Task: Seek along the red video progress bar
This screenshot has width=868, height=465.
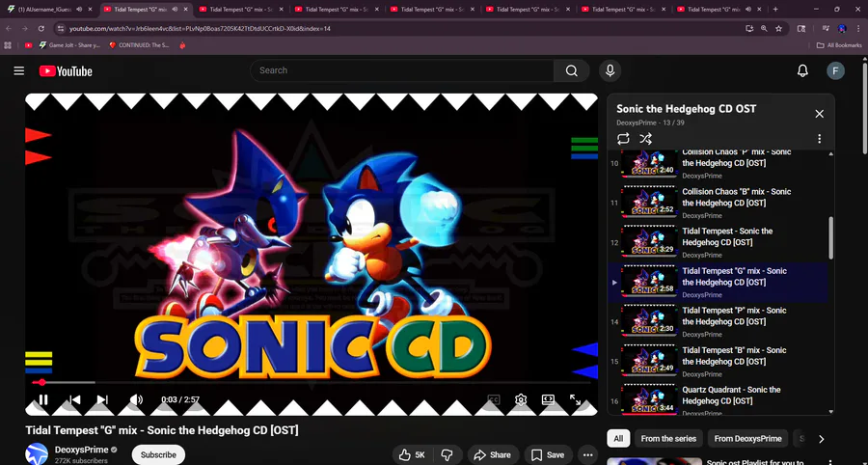Action: [x=312, y=383]
